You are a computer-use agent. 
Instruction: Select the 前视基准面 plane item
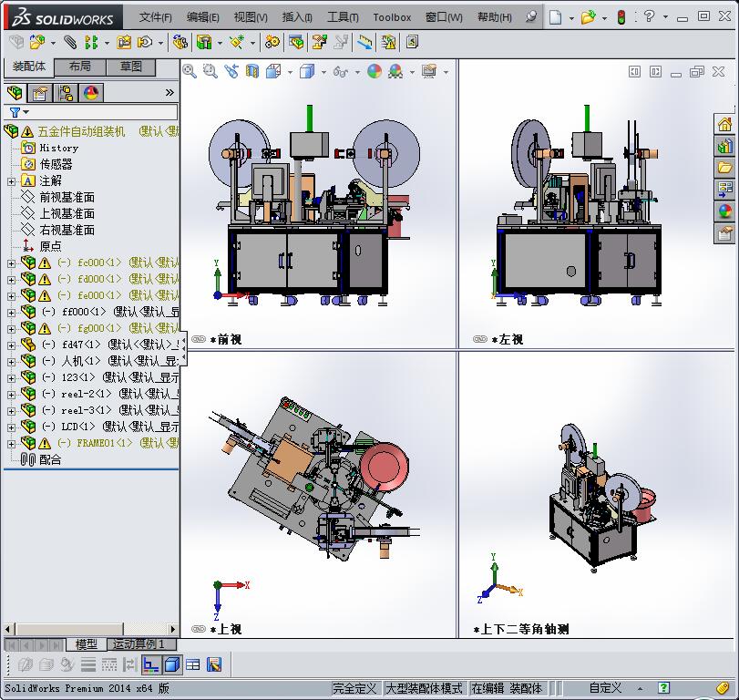click(x=67, y=197)
